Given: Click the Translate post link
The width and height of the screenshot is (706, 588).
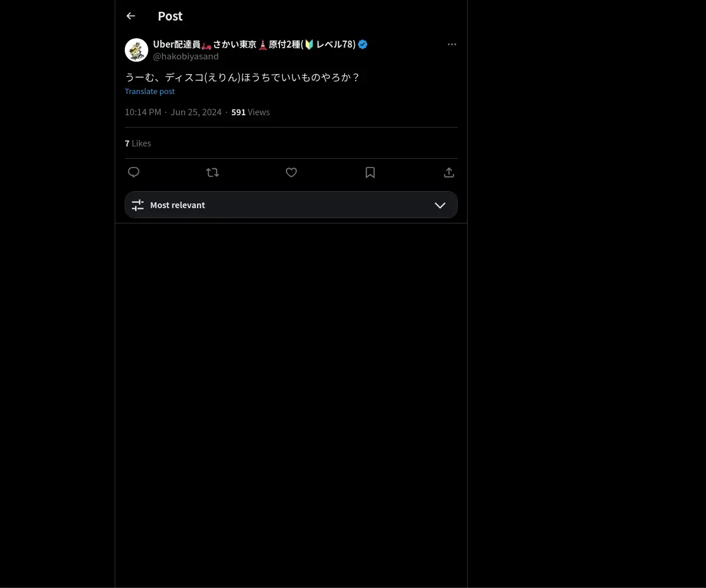Looking at the screenshot, I should [x=149, y=91].
